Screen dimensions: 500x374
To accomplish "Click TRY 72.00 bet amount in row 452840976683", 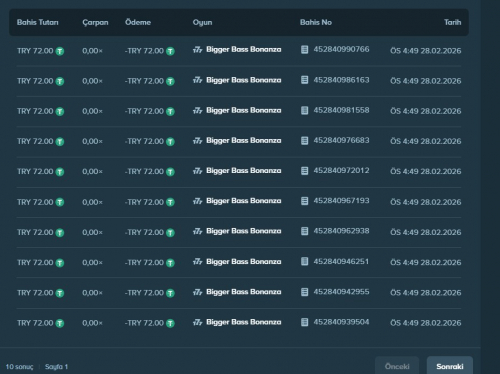I will (35, 141).
